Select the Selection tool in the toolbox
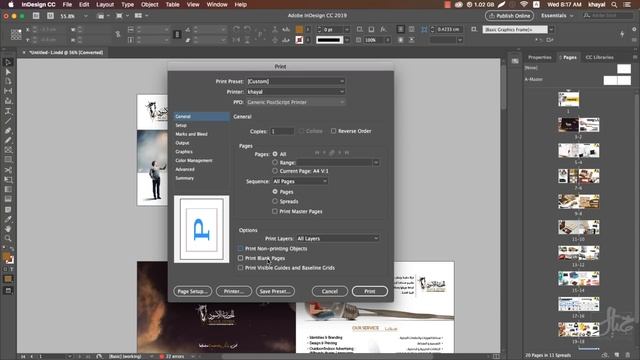Image resolution: width=640 pixels, height=360 pixels. coord(8,62)
